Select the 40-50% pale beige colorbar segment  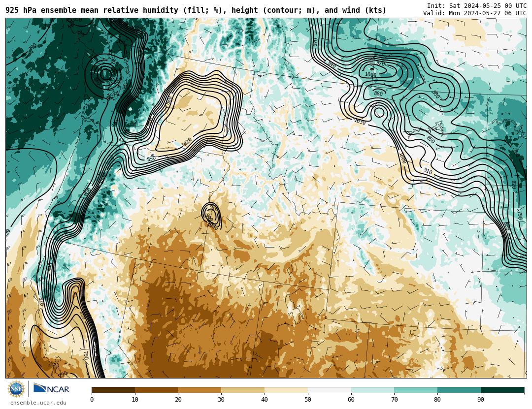286,390
